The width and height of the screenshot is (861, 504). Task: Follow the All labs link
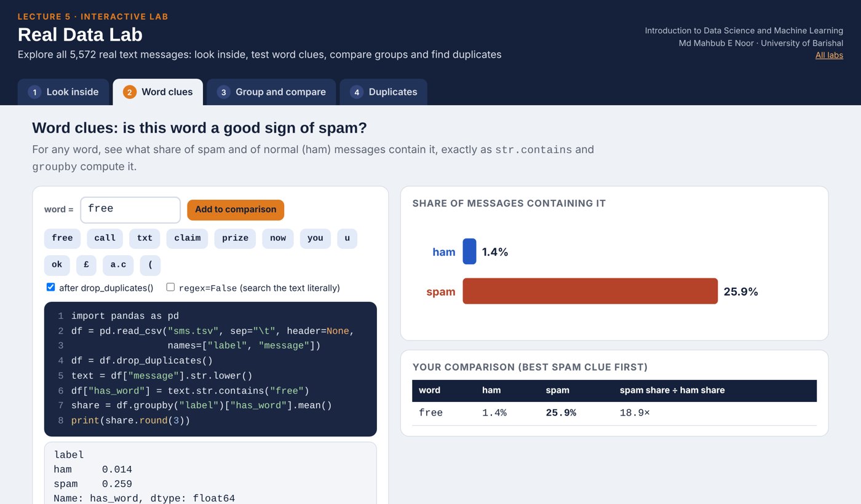[829, 55]
